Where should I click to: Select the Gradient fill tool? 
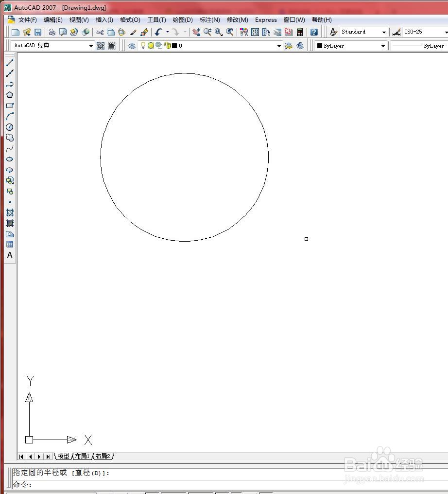tap(10, 223)
